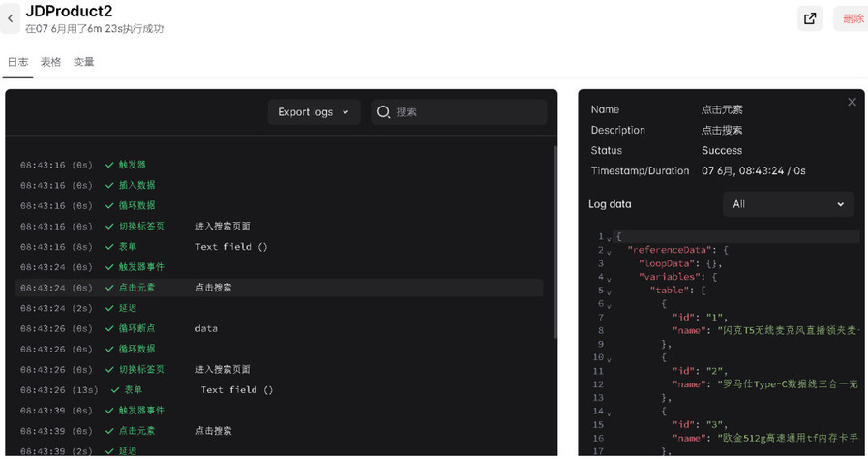Click the log list vertical scrollbar
Viewport: 868px width, 459px height.
click(x=554, y=242)
